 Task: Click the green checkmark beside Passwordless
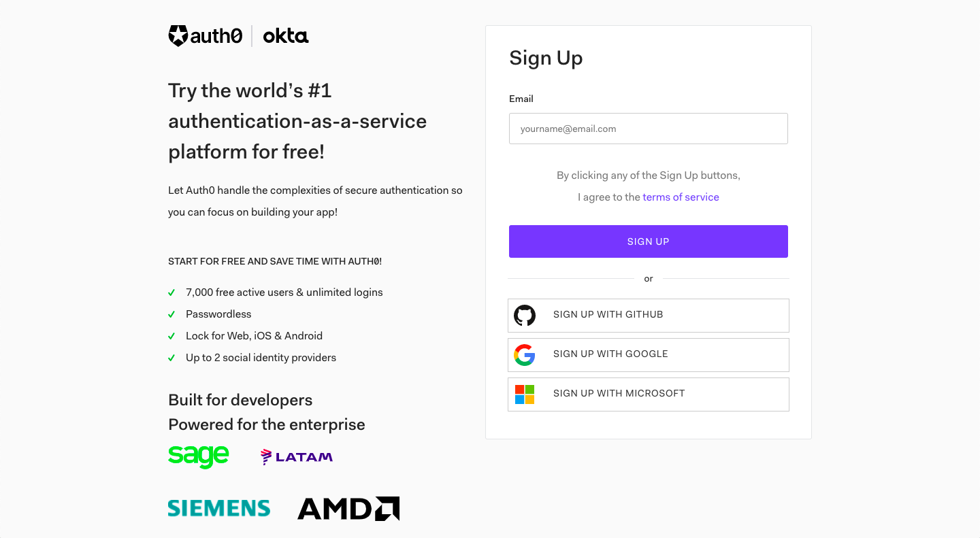(171, 314)
